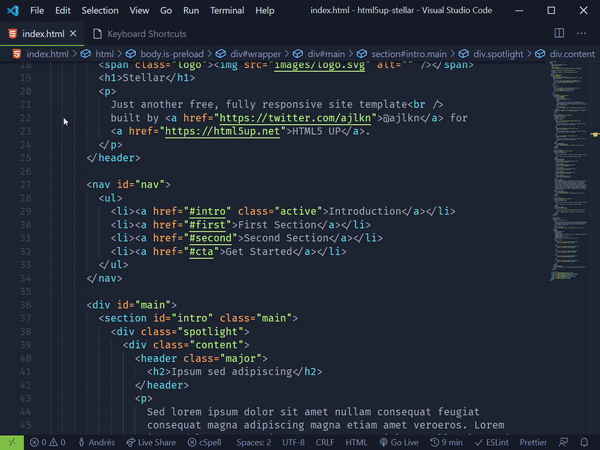Select index.html in the breadcrumb
The width and height of the screenshot is (600, 450).
(47, 54)
